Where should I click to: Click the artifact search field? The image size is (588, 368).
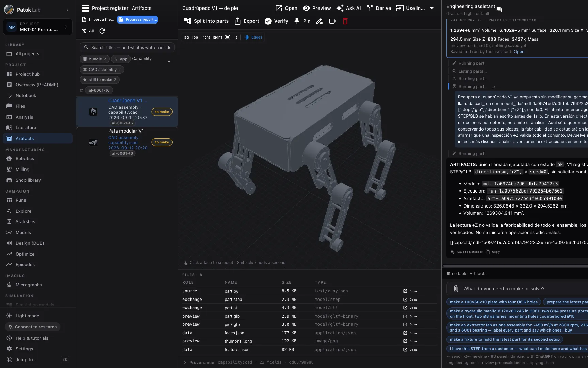127,47
